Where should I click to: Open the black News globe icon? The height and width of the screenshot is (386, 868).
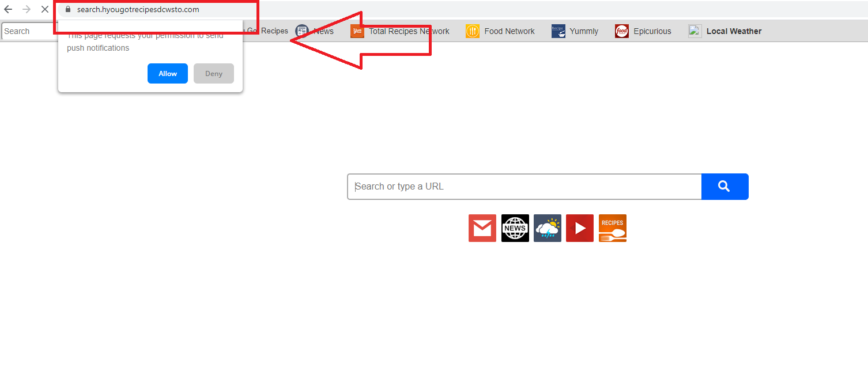point(515,228)
